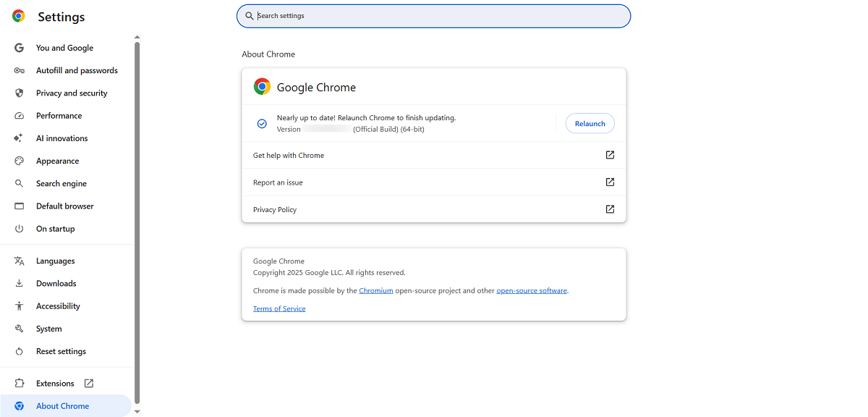Click the Autofill and passwords key icon
The image size is (868, 417).
pyautogui.click(x=20, y=70)
